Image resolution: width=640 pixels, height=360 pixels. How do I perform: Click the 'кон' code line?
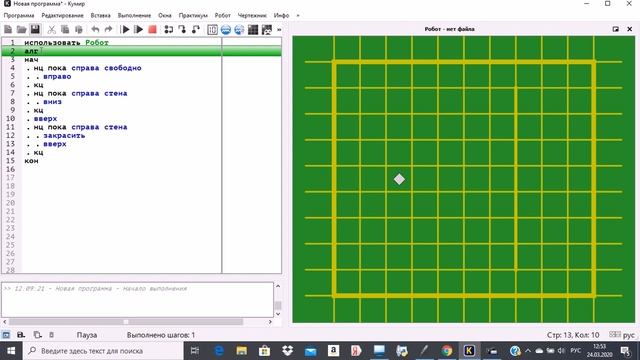31,161
